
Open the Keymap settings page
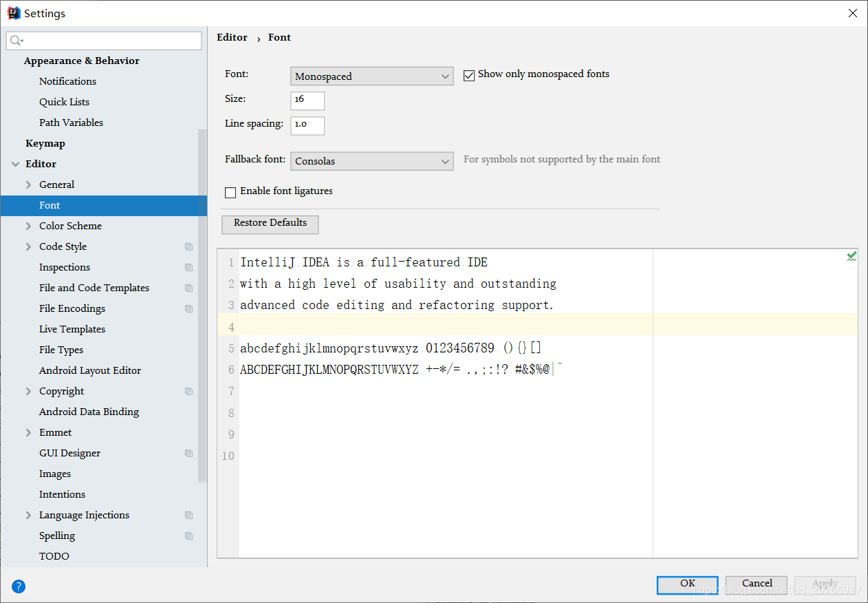pos(45,143)
